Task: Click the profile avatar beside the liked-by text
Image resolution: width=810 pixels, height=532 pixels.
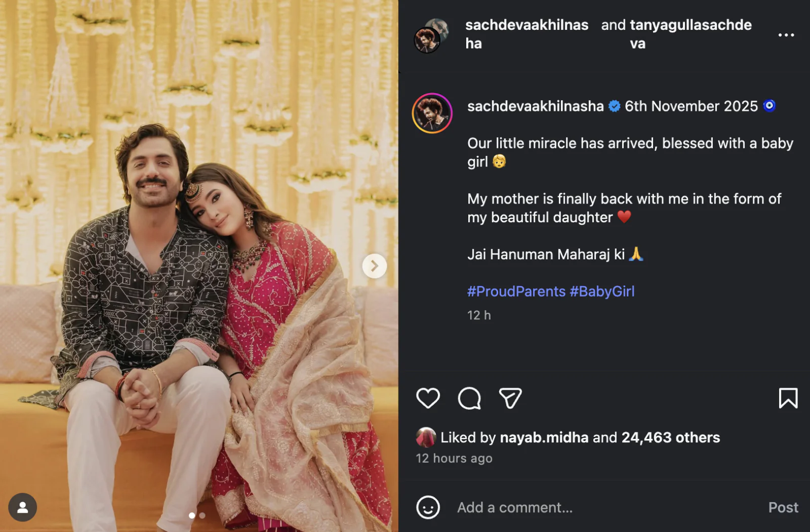Action: coord(427,437)
